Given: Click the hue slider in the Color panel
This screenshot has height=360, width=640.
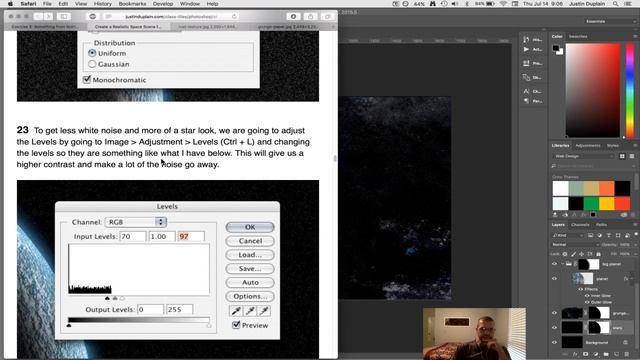Looking at the screenshot, I should click(x=630, y=91).
